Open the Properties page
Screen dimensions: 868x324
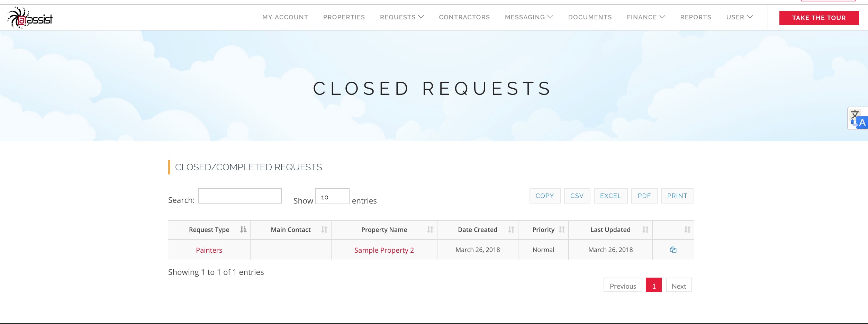344,17
